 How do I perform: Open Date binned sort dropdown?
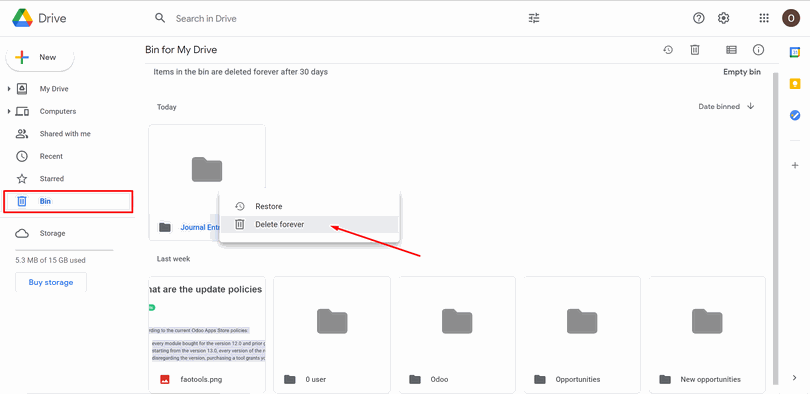pos(719,106)
